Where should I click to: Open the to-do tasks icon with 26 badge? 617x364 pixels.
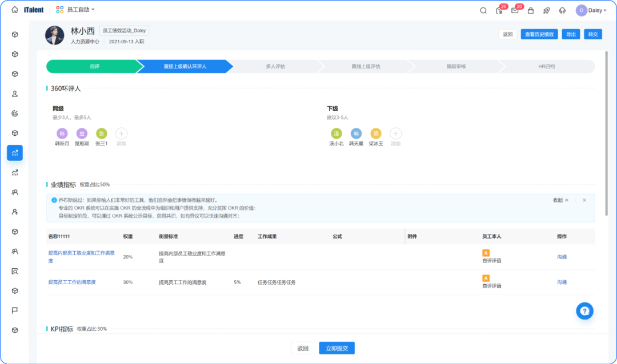click(x=499, y=10)
